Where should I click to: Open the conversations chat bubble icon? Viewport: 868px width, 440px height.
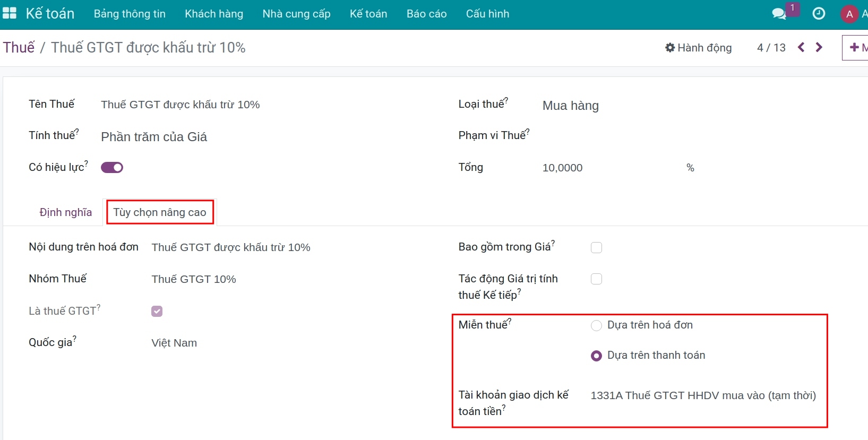pos(779,14)
